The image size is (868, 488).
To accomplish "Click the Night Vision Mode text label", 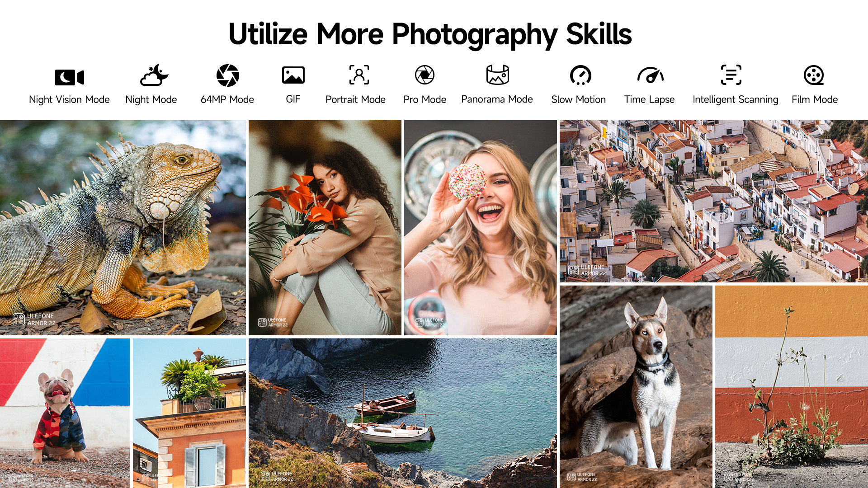I will click(x=69, y=99).
